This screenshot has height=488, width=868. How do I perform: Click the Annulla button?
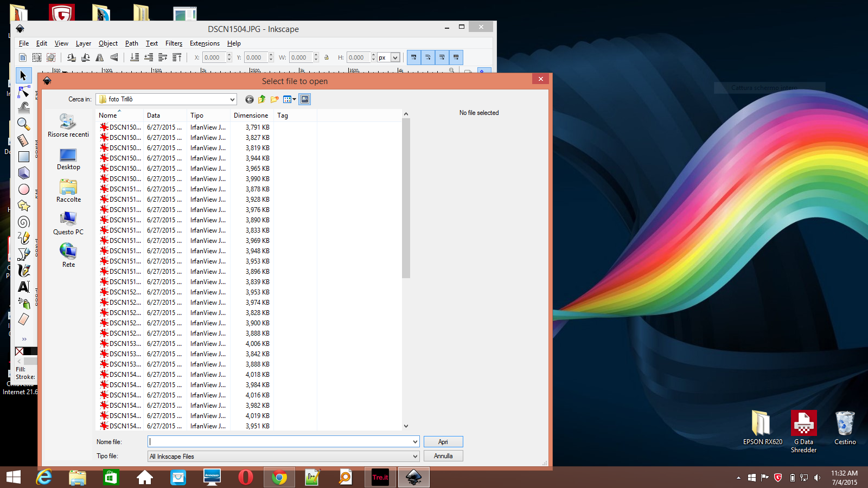pyautogui.click(x=443, y=456)
